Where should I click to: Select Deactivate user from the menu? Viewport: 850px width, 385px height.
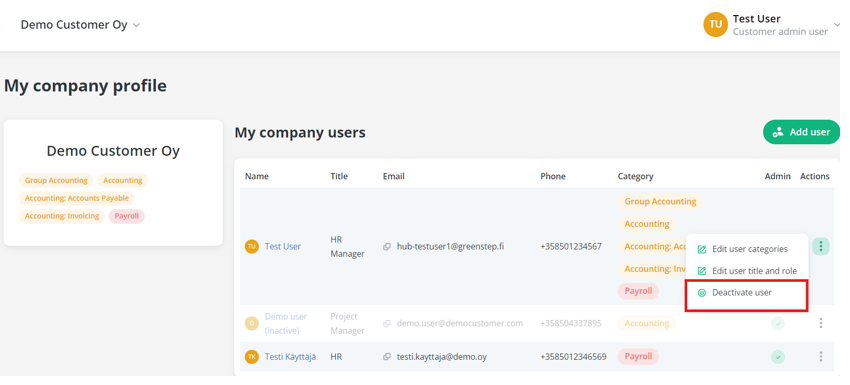(x=746, y=293)
